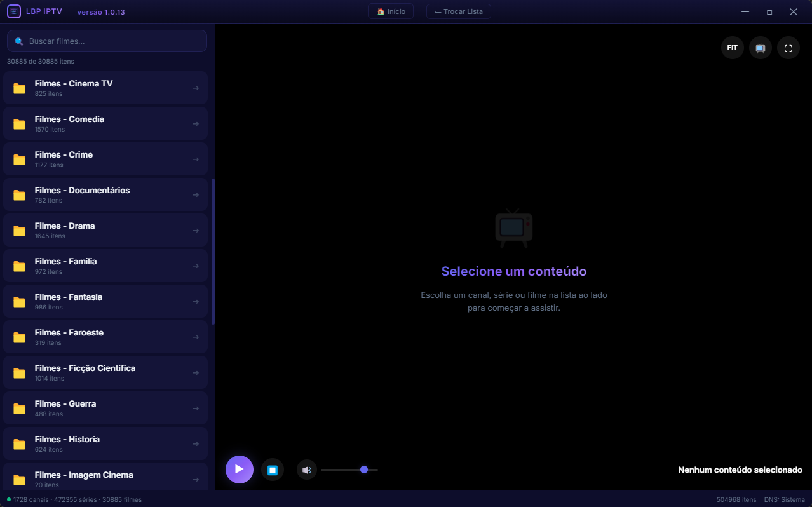Click Trocar Lista button
The height and width of the screenshot is (507, 812).
point(459,11)
